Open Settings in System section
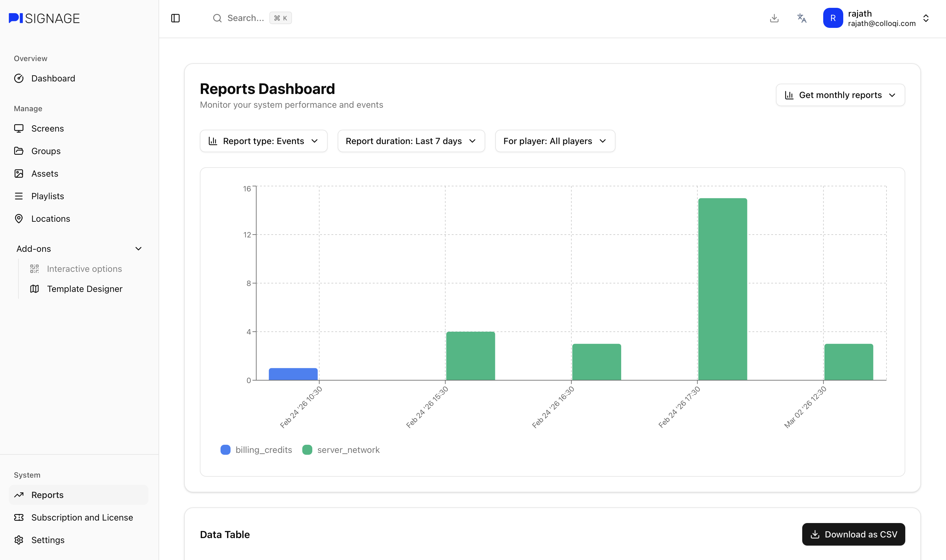The image size is (946, 560). 48,540
